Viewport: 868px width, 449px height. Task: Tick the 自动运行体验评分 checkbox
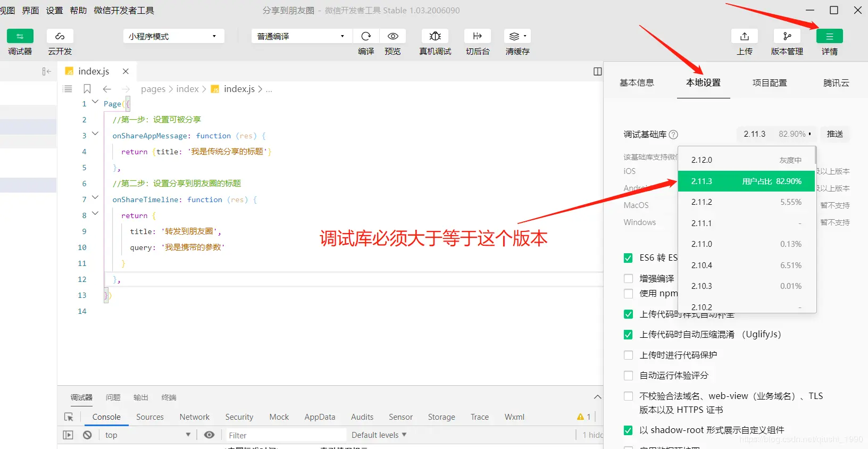(628, 376)
